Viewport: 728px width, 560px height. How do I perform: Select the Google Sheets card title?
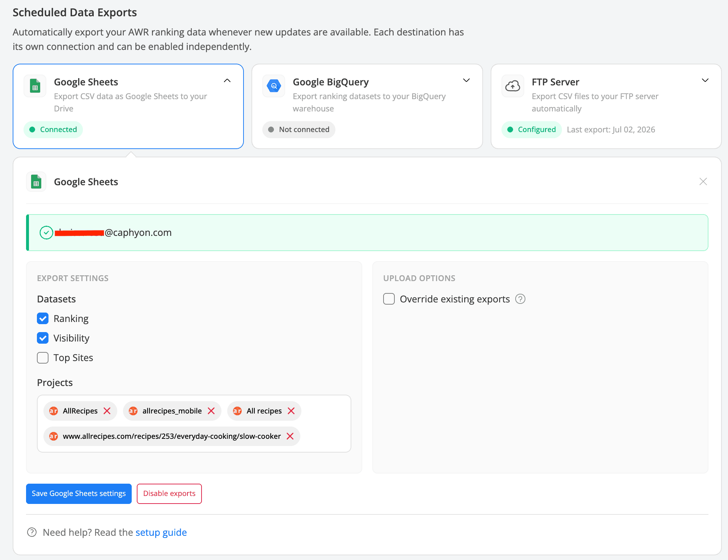coord(86,82)
